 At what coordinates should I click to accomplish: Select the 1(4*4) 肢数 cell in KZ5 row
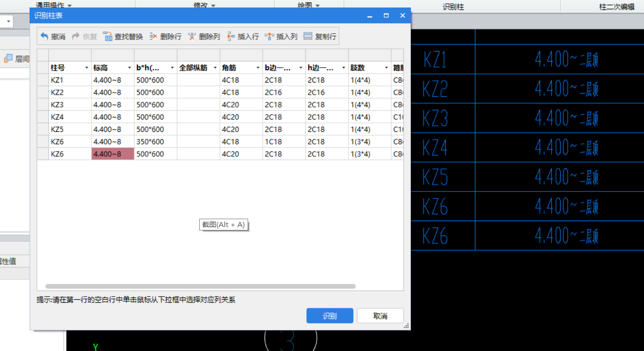pos(370,129)
